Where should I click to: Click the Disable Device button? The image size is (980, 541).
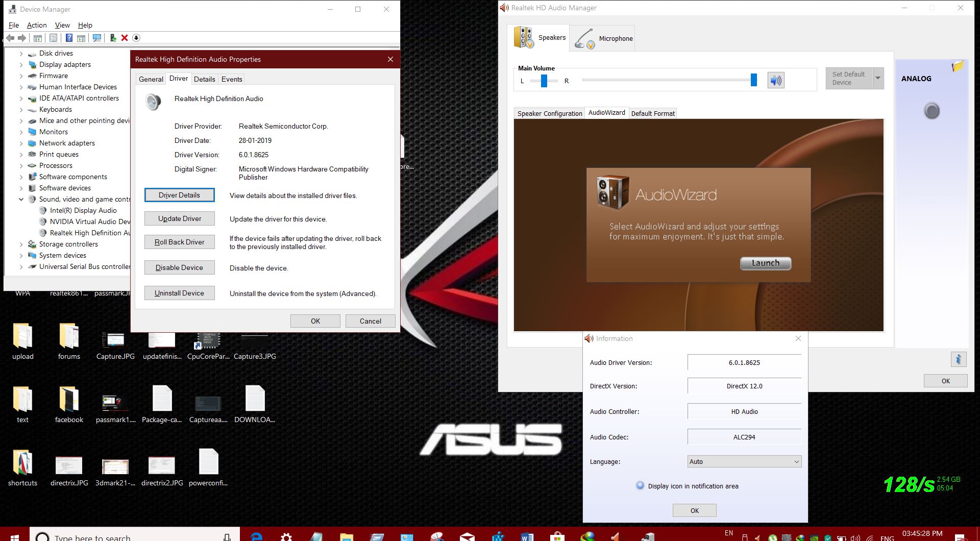(x=179, y=267)
